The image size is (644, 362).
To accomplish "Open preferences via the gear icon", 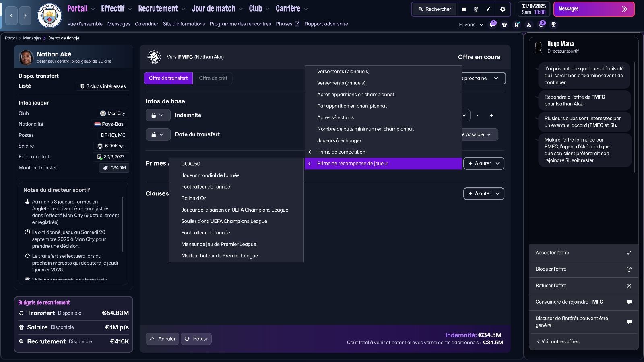I will pos(503,9).
